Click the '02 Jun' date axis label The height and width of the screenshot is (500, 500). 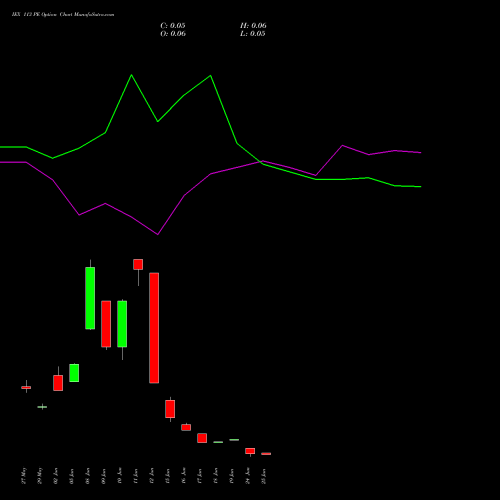pos(56,476)
